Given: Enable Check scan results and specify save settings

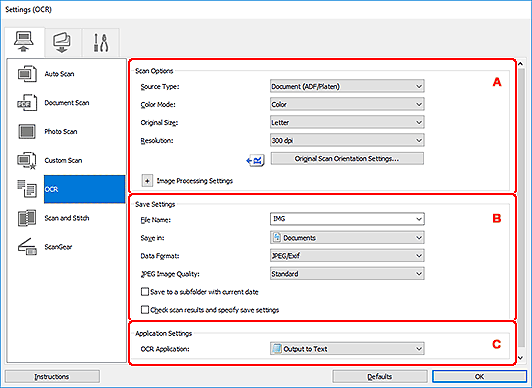Looking at the screenshot, I should (145, 310).
